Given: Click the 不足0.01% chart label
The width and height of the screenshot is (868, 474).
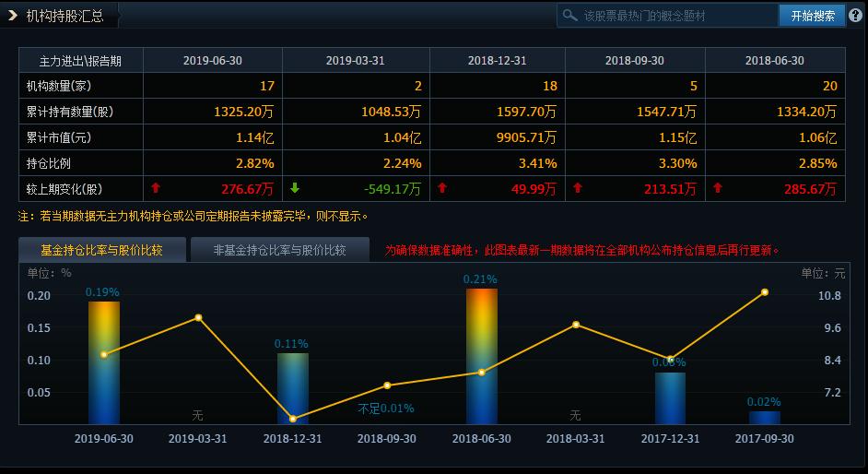Looking at the screenshot, I should [x=386, y=409].
